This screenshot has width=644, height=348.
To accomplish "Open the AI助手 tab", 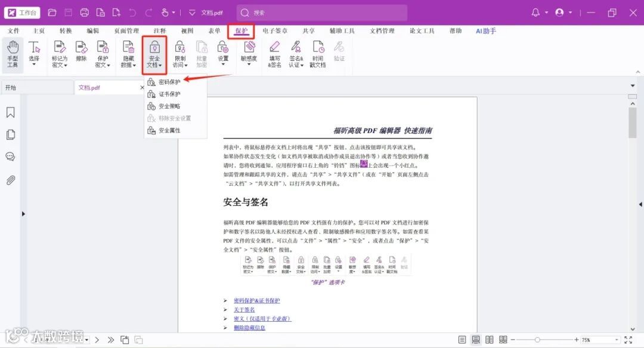I will 486,31.
